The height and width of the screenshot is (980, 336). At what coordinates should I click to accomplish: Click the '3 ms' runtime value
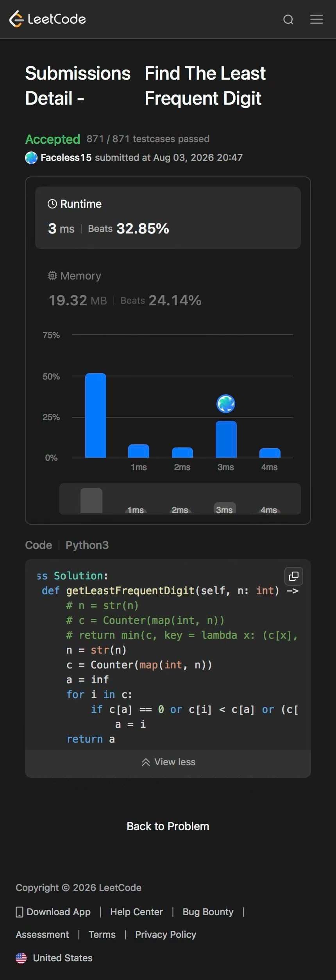[x=61, y=229]
